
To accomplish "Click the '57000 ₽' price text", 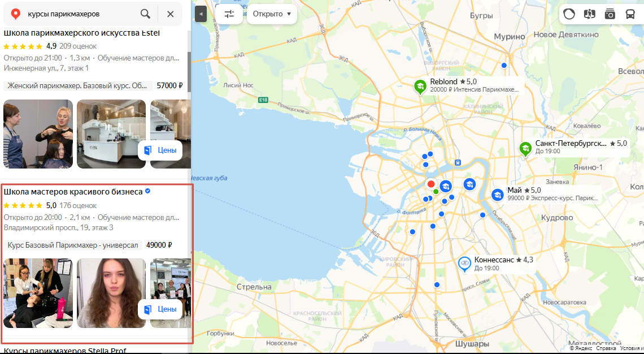I will tap(169, 86).
